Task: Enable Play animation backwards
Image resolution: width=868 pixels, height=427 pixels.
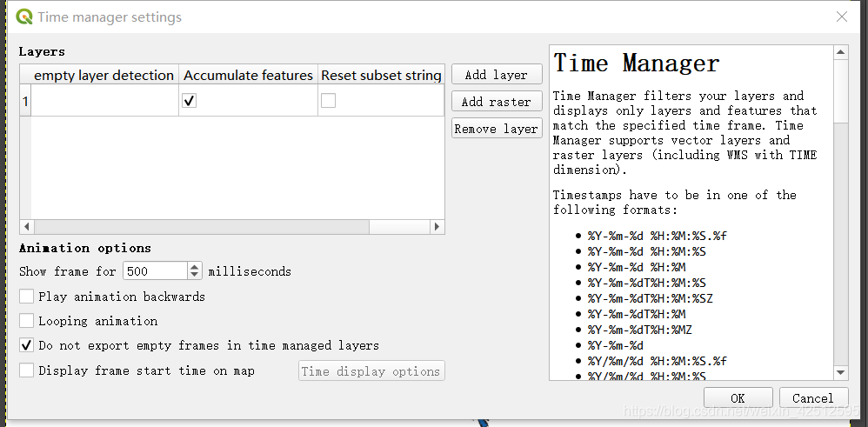Action: pyautogui.click(x=27, y=297)
